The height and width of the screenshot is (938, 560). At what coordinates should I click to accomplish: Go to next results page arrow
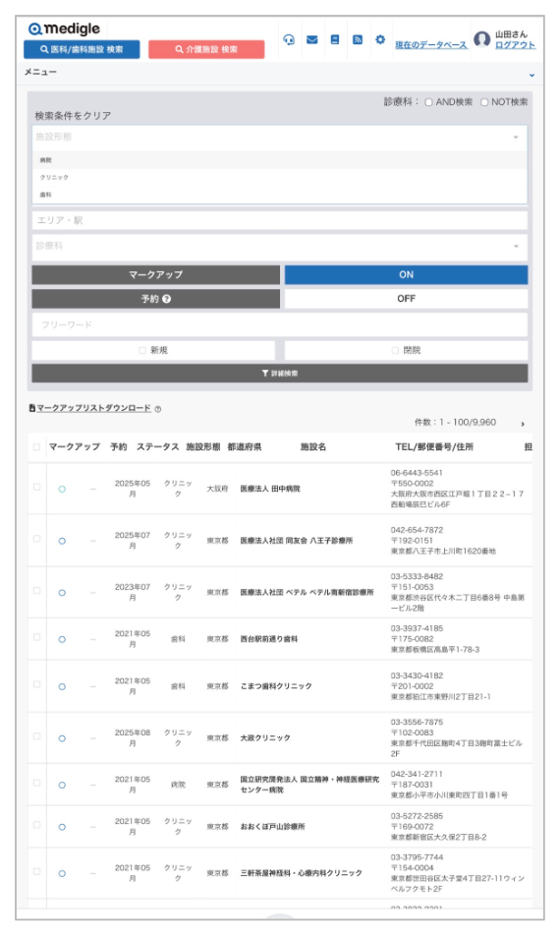pyautogui.click(x=523, y=424)
